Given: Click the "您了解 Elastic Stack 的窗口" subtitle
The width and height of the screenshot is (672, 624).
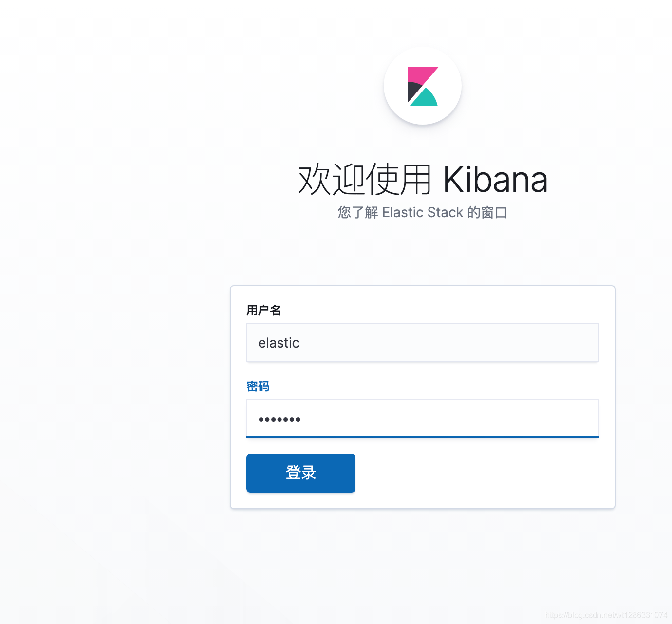Looking at the screenshot, I should [x=423, y=213].
